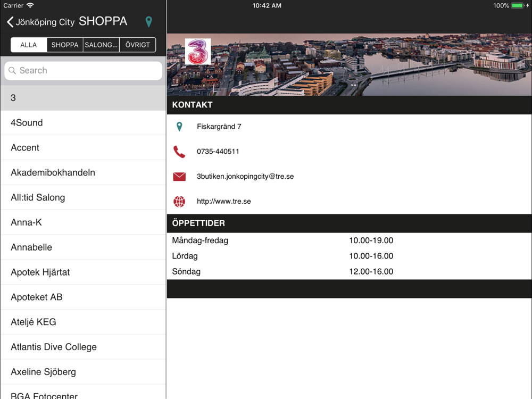Open Annabelle store entry

point(83,247)
